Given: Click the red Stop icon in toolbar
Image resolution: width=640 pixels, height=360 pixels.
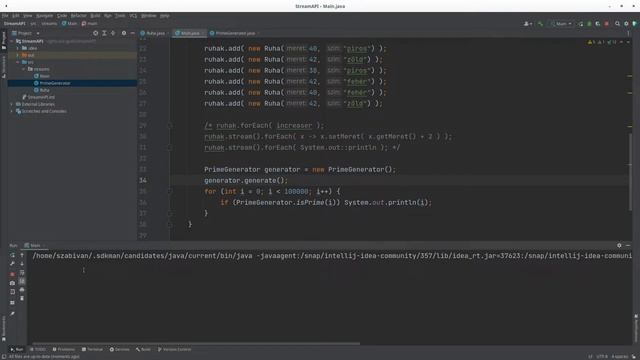Looking at the screenshot, I should 607,24.
